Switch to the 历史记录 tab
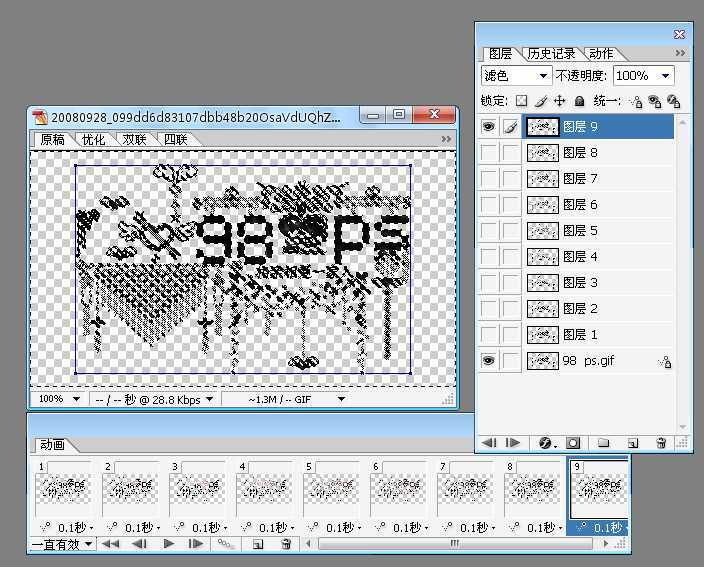Screen dimensions: 704x567 point(551,53)
